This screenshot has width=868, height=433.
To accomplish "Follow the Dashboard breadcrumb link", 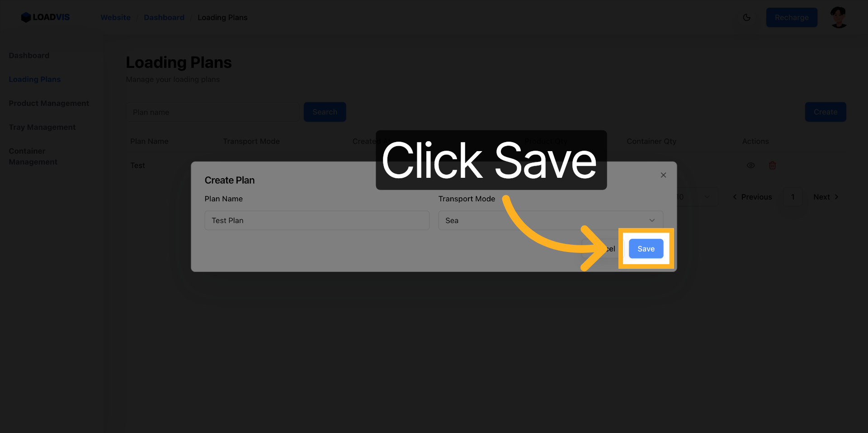I will coord(164,17).
